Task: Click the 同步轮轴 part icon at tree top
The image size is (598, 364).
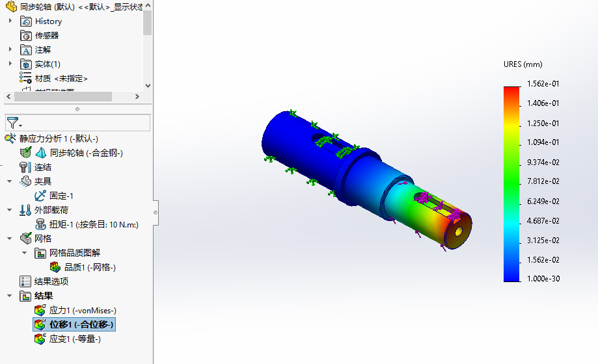Action: 12,6
